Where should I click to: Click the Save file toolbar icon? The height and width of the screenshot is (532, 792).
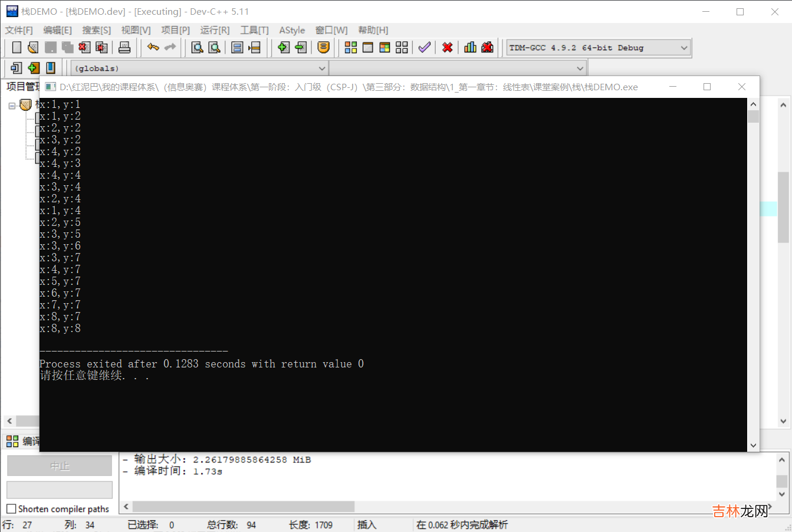point(51,47)
